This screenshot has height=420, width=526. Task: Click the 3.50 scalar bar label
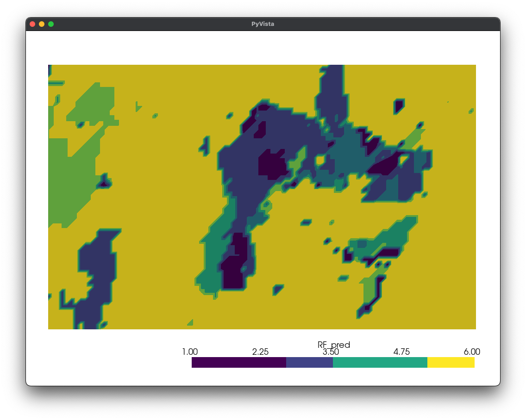(x=331, y=352)
